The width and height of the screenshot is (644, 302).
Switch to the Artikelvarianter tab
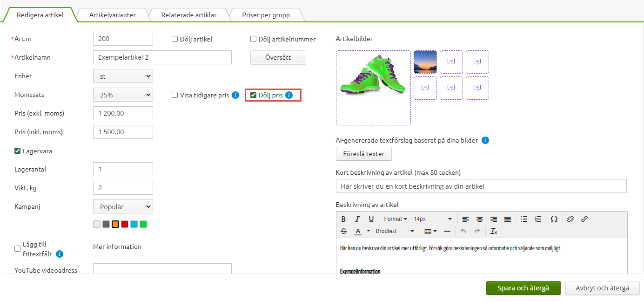click(x=113, y=15)
